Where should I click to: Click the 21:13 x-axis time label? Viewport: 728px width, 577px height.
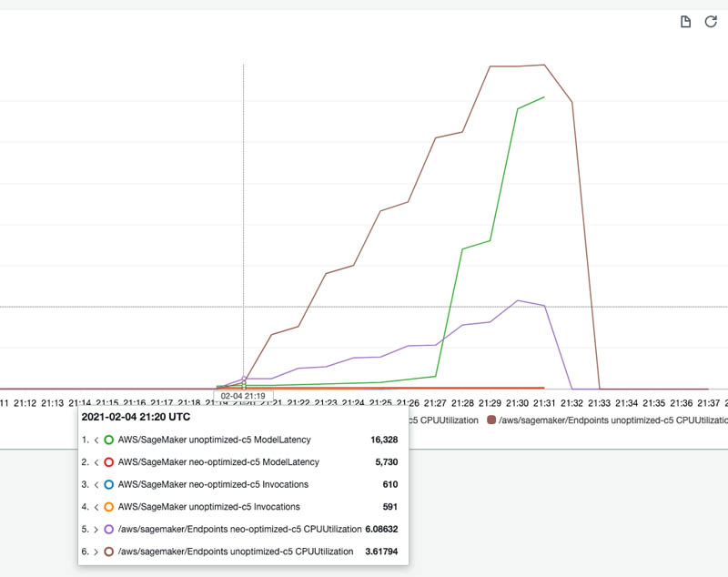click(53, 403)
